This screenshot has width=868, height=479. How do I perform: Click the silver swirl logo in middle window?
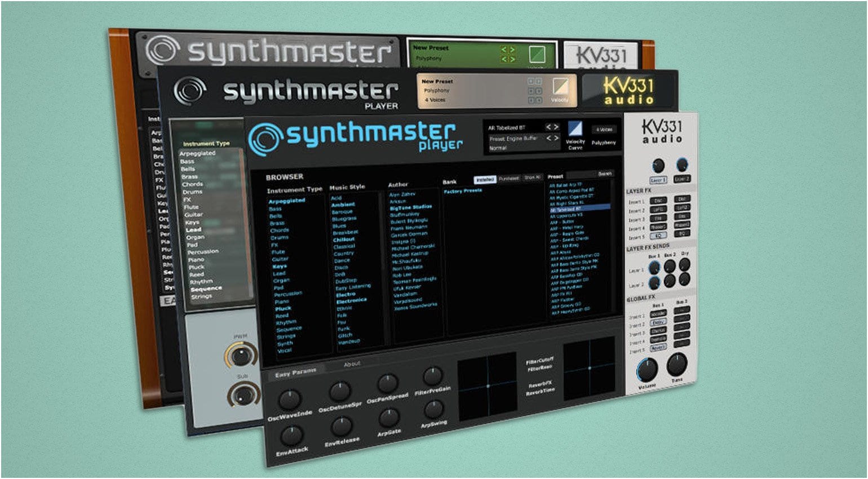point(190,91)
